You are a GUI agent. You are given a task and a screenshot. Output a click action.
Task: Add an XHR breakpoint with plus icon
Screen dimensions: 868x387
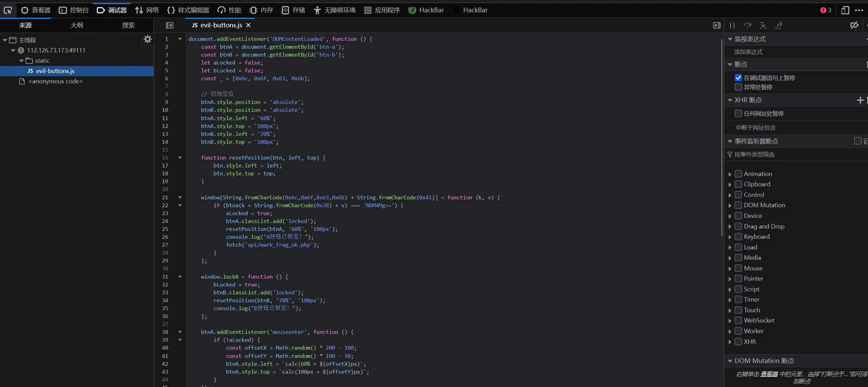[x=860, y=100]
